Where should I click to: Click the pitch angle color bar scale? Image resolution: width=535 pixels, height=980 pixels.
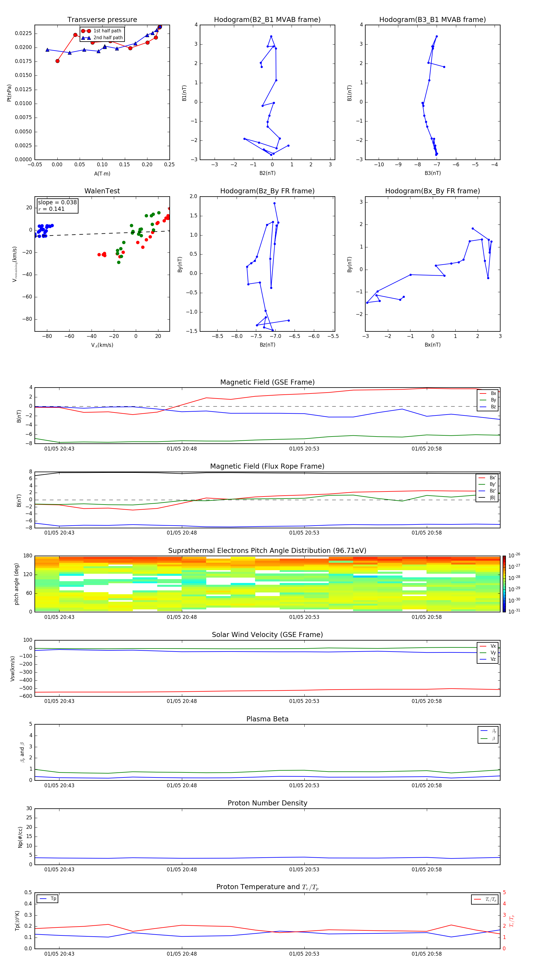pos(504,584)
